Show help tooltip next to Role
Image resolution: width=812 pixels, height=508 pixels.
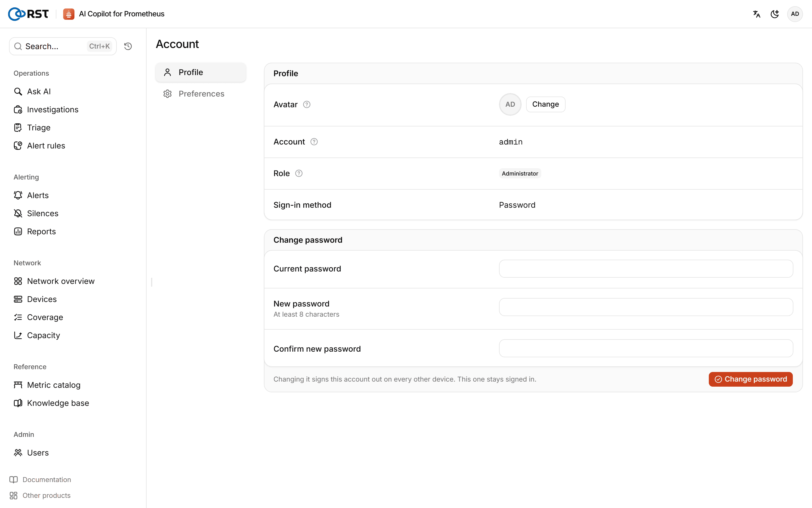[299, 173]
